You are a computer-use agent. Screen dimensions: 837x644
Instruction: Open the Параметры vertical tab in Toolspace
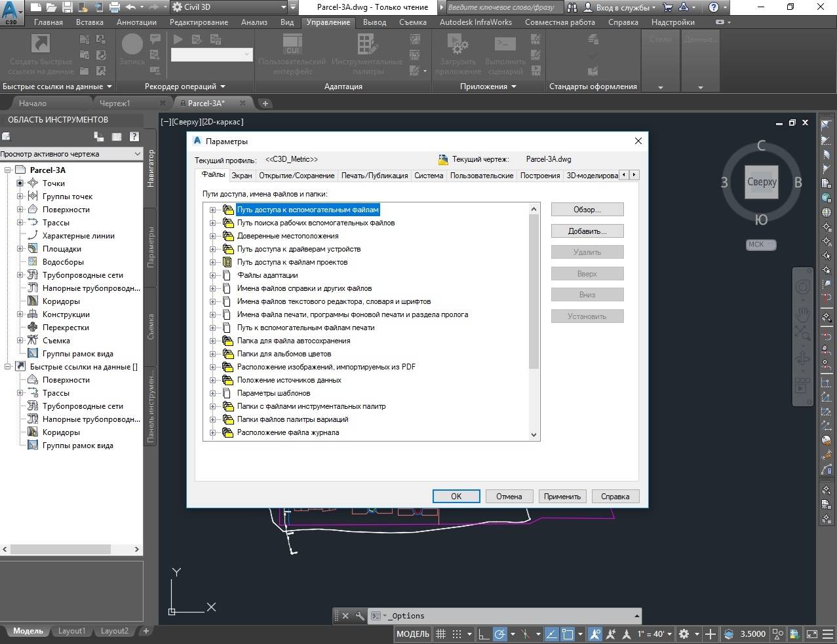[151, 247]
